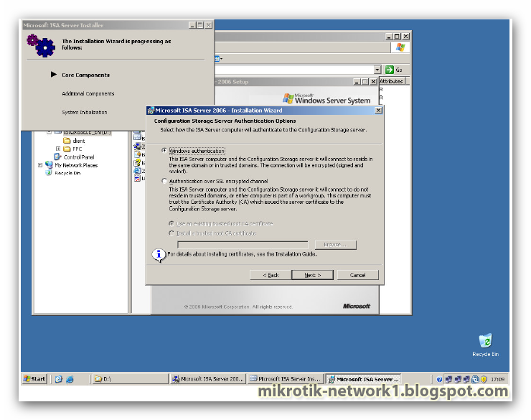Click the first network tray icon
This screenshot has width=531, height=420.
coord(448,379)
